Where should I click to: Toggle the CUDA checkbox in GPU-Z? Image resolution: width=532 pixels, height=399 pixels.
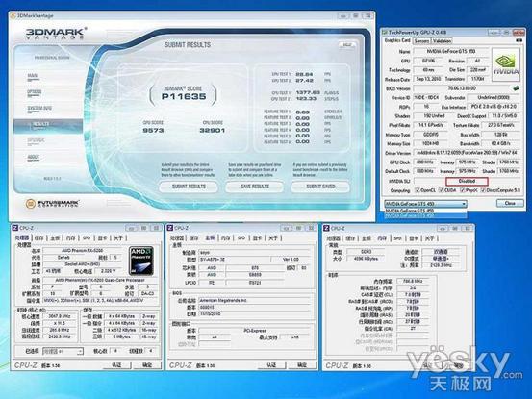click(x=441, y=190)
